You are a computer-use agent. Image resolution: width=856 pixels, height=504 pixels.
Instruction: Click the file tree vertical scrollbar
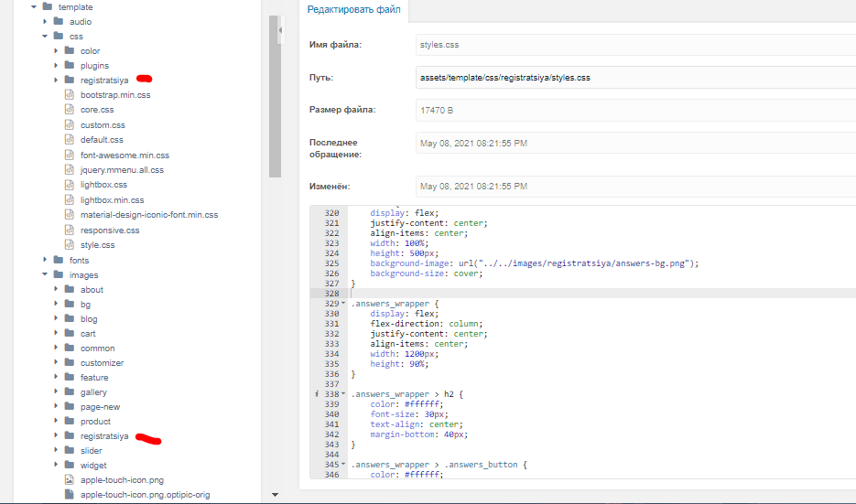pos(275,91)
